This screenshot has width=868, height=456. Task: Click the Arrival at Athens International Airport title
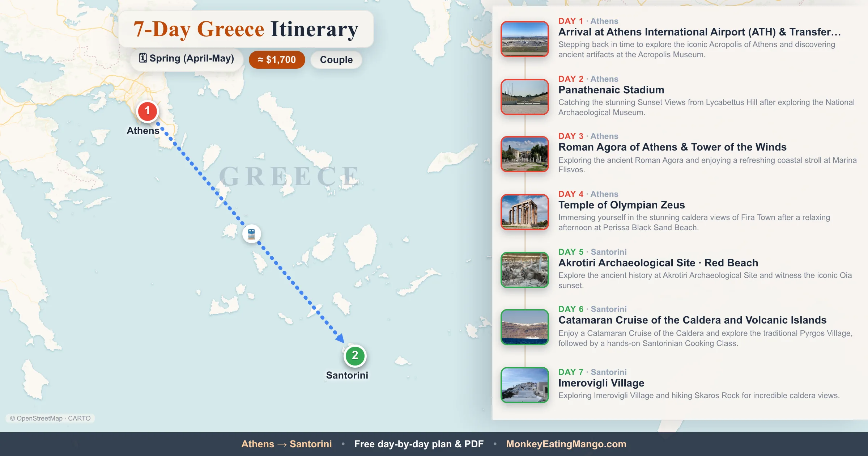pyautogui.click(x=699, y=32)
